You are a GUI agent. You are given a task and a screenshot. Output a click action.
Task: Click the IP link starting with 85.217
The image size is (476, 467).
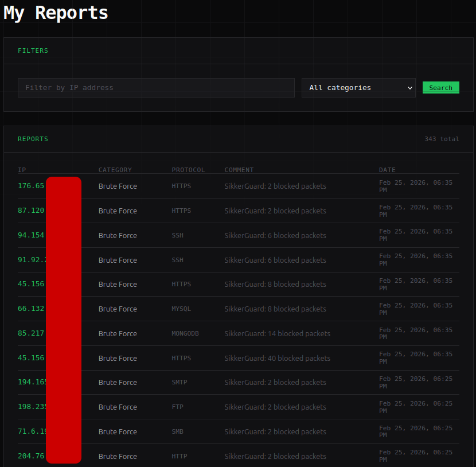coord(30,333)
